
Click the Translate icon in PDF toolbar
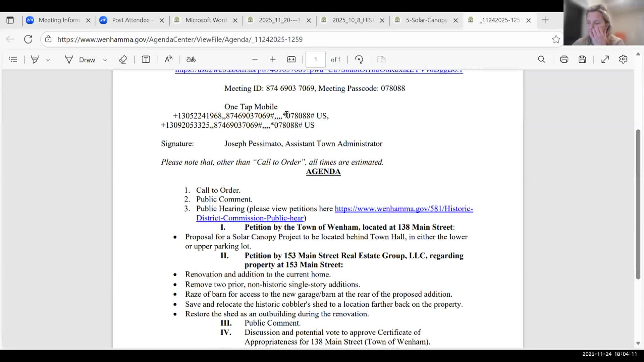click(x=191, y=59)
